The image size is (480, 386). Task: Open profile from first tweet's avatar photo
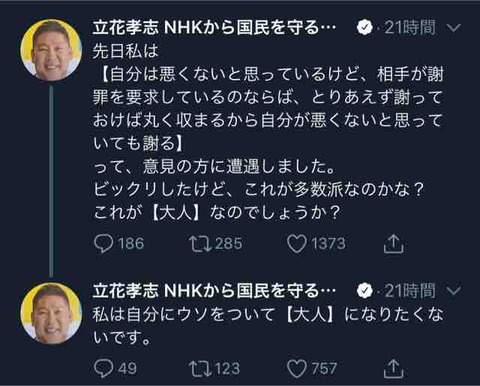coord(51,50)
